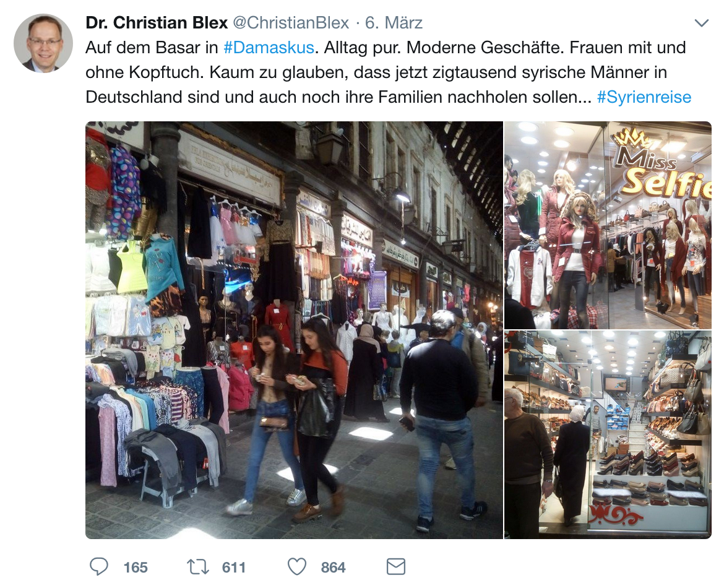The height and width of the screenshot is (588, 724).
Task: Click the direct message envelope icon
Action: click(x=395, y=567)
